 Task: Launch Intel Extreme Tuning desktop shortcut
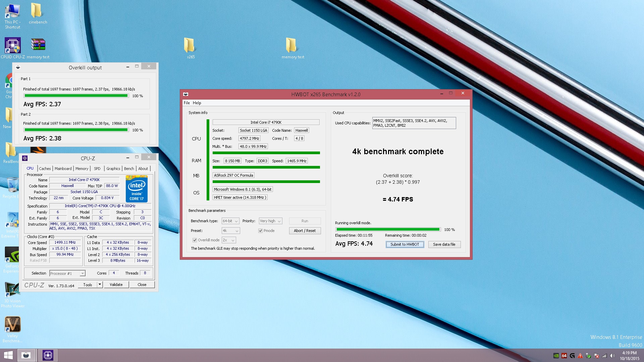click(13, 220)
